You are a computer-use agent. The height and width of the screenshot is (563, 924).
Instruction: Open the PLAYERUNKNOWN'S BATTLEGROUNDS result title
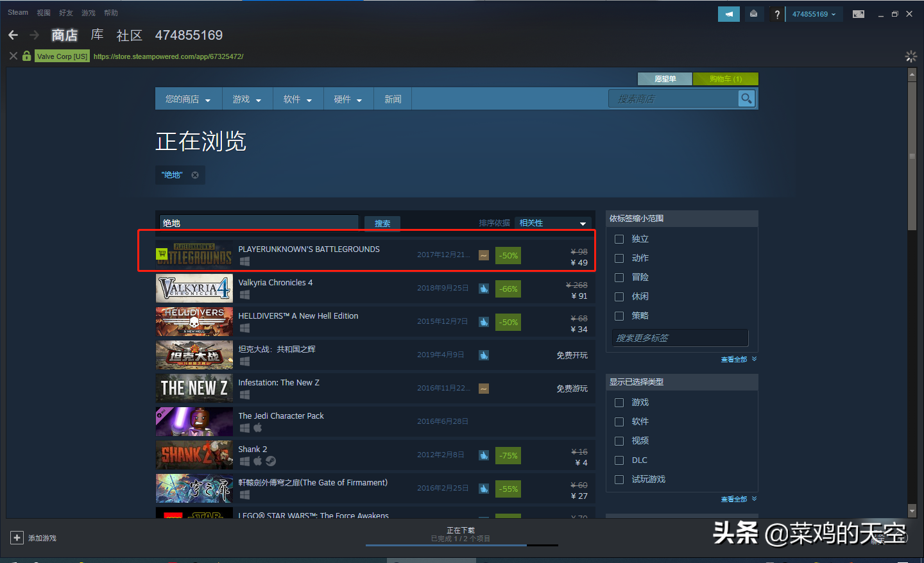pyautogui.click(x=309, y=249)
